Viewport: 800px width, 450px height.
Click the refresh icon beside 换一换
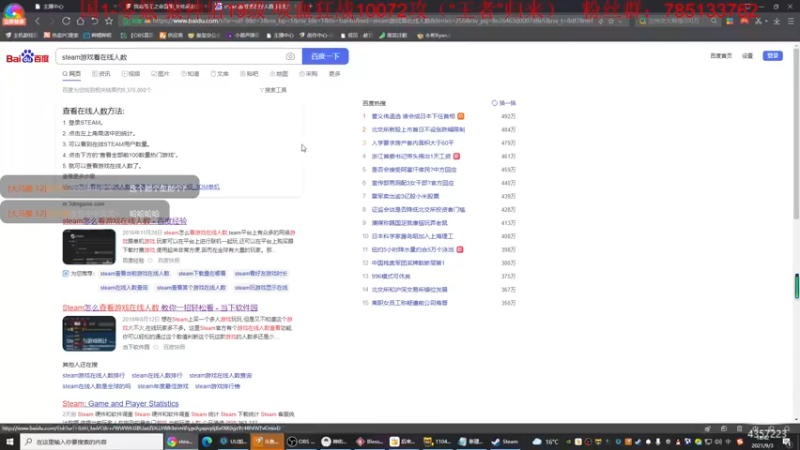tap(494, 103)
